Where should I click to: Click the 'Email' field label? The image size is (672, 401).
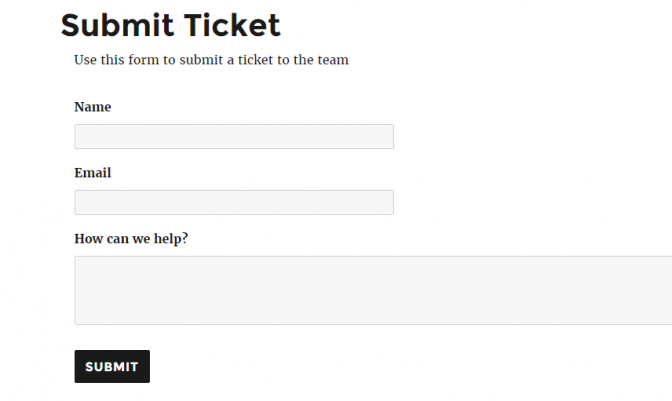(93, 173)
